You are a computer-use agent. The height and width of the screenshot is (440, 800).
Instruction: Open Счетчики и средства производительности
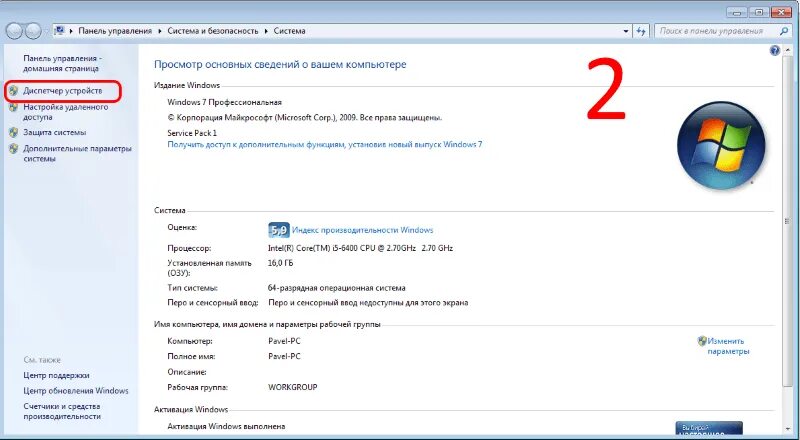click(62, 411)
